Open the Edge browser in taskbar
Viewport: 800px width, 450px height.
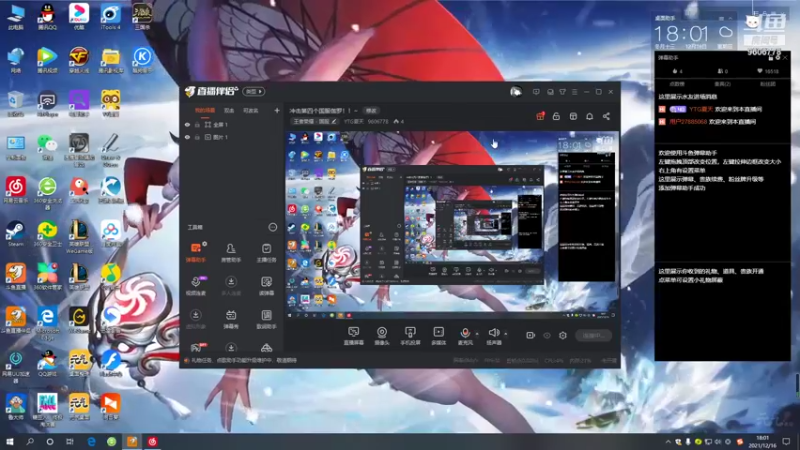pyautogui.click(x=91, y=441)
